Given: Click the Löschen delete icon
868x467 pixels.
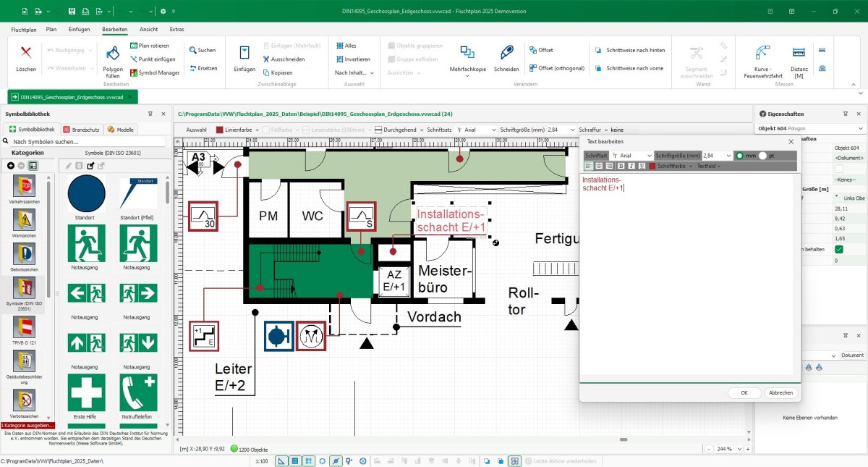Looking at the screenshot, I should 26,52.
